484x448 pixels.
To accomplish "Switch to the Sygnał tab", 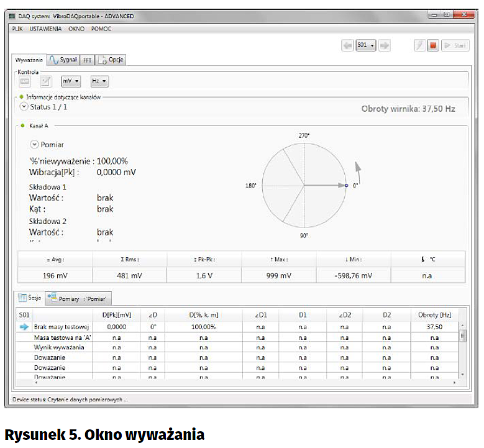I will 63,60.
